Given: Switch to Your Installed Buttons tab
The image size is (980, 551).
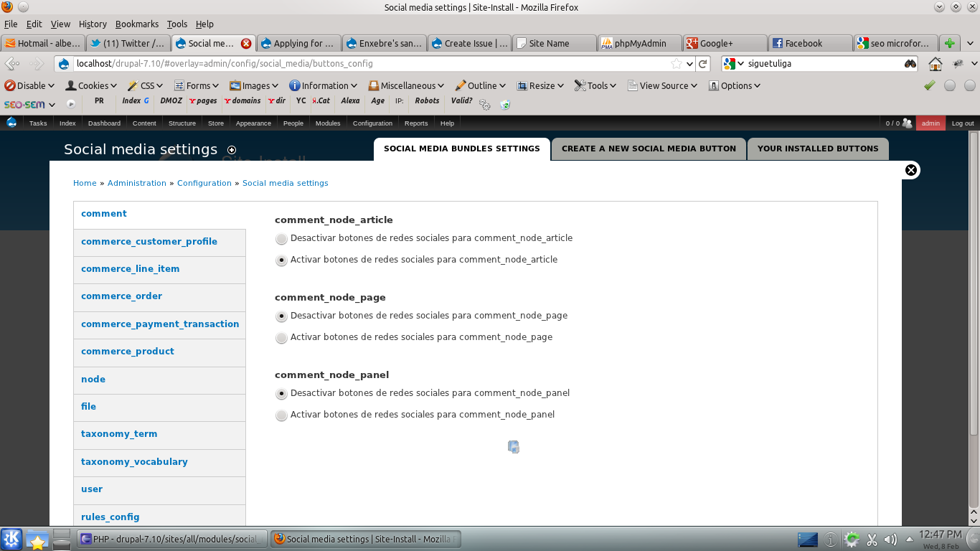Looking at the screenshot, I should tap(818, 149).
